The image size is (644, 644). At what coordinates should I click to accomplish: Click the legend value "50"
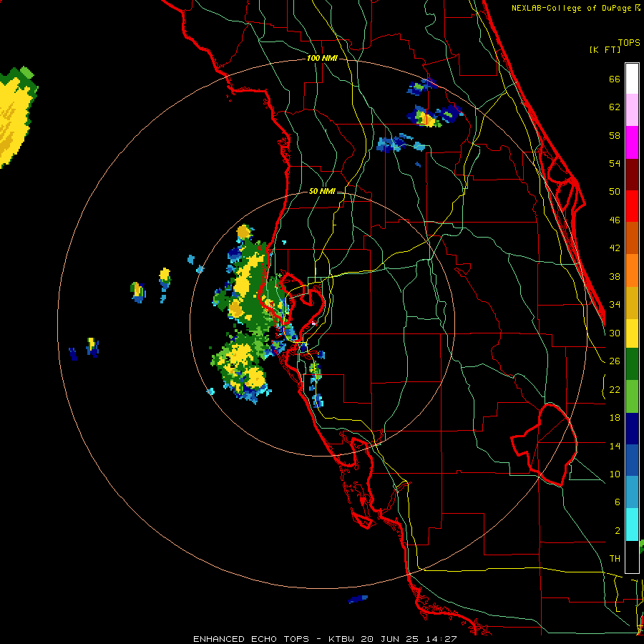[x=615, y=192]
